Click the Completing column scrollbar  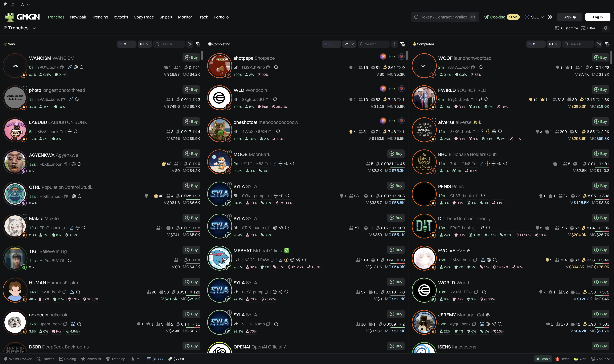[407, 55]
